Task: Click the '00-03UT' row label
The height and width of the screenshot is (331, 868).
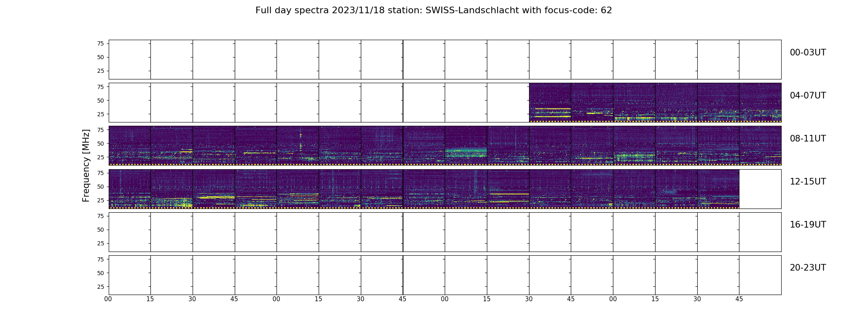Action: pyautogui.click(x=808, y=53)
